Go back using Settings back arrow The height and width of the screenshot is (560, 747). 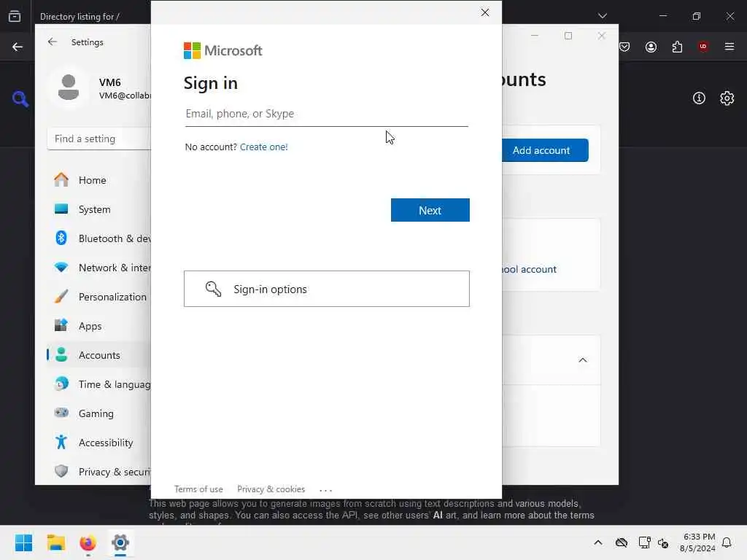click(x=53, y=42)
